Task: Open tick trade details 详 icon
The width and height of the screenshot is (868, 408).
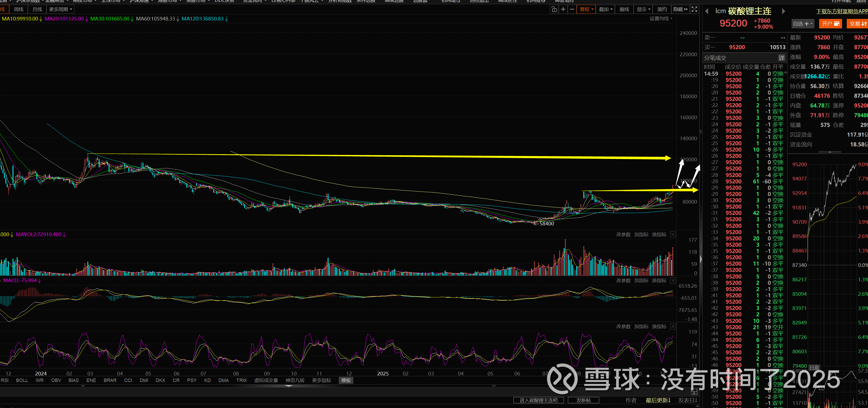Action: (782, 58)
